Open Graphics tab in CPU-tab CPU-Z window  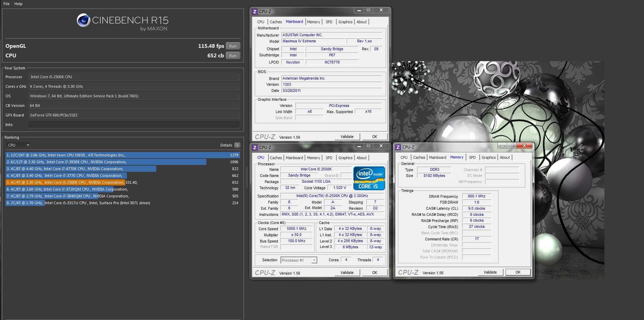(x=346, y=158)
